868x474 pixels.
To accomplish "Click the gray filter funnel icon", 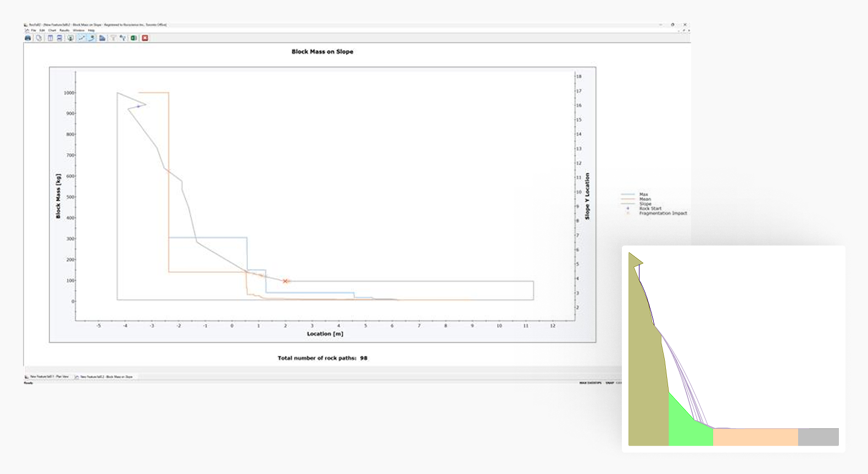I will [x=113, y=38].
